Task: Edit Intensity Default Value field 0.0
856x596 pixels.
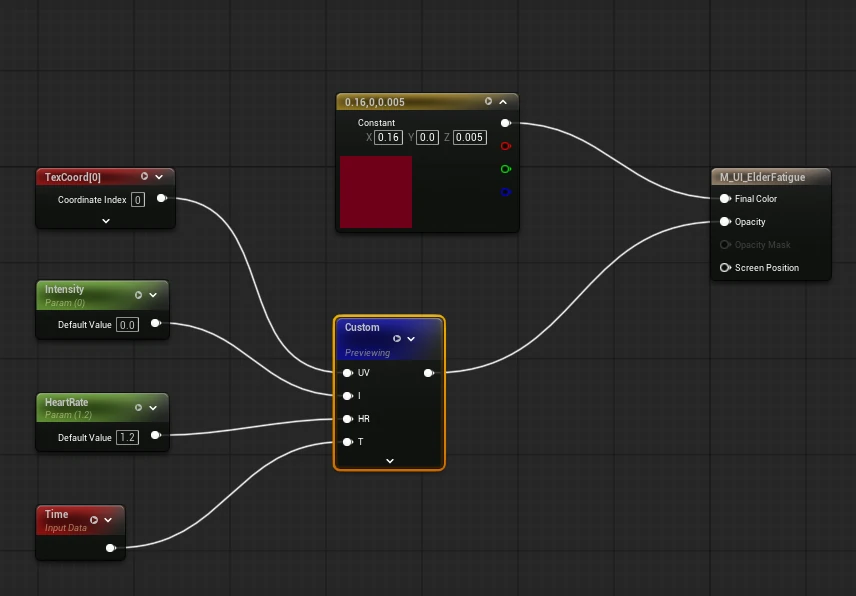Action: coord(127,325)
